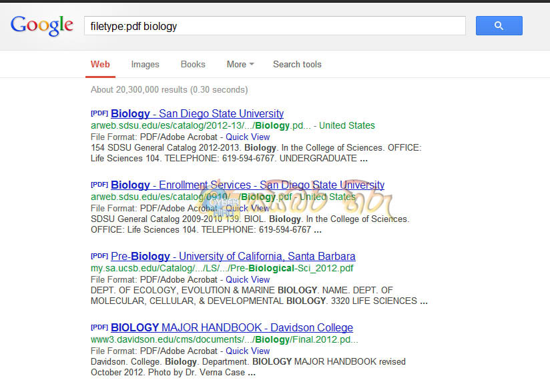Viewport: 550px width, 392px height.
Task: Click the blue magnifier search button
Action: click(499, 25)
